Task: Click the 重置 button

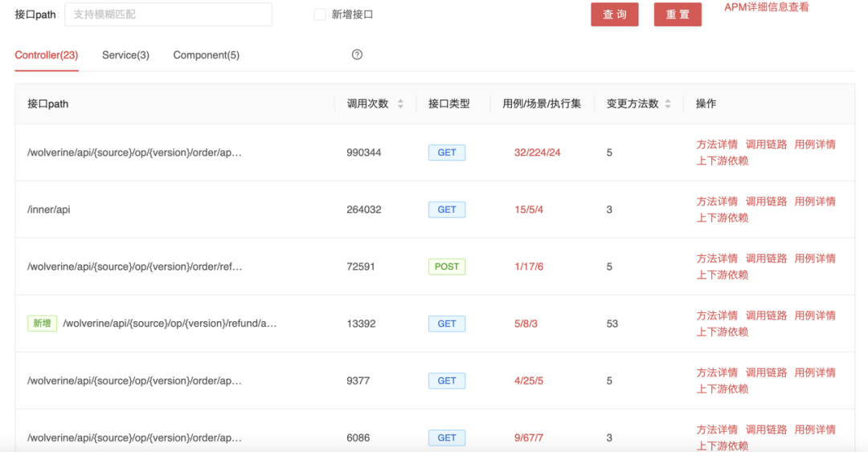Action: tap(678, 14)
